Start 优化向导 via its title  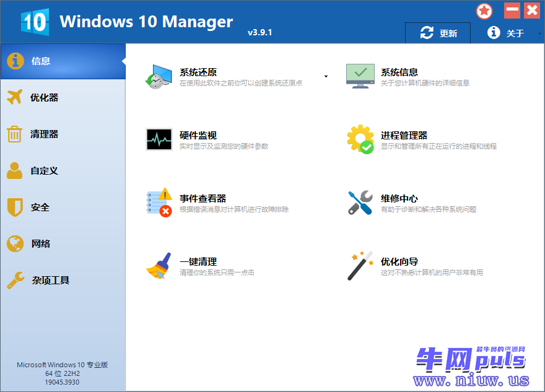pyautogui.click(x=399, y=262)
